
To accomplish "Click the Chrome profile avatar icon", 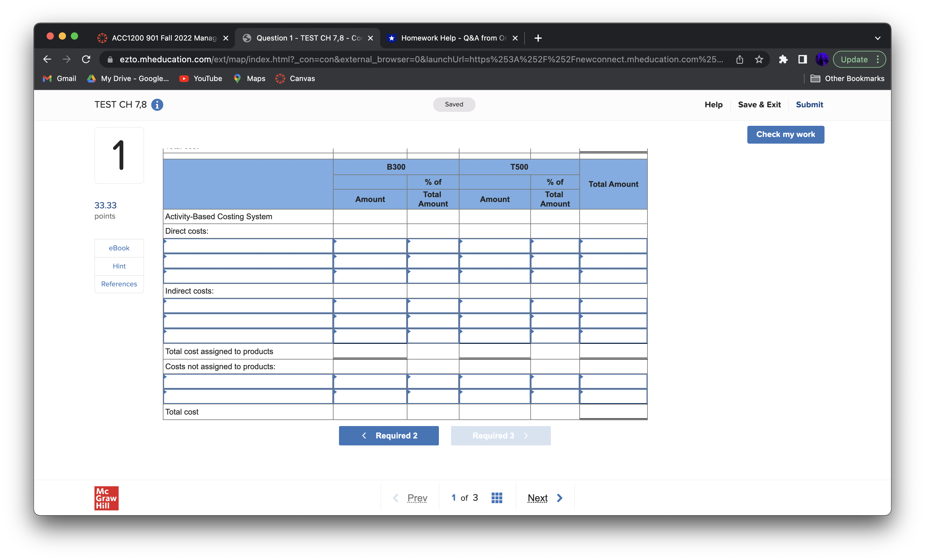I will 821,59.
